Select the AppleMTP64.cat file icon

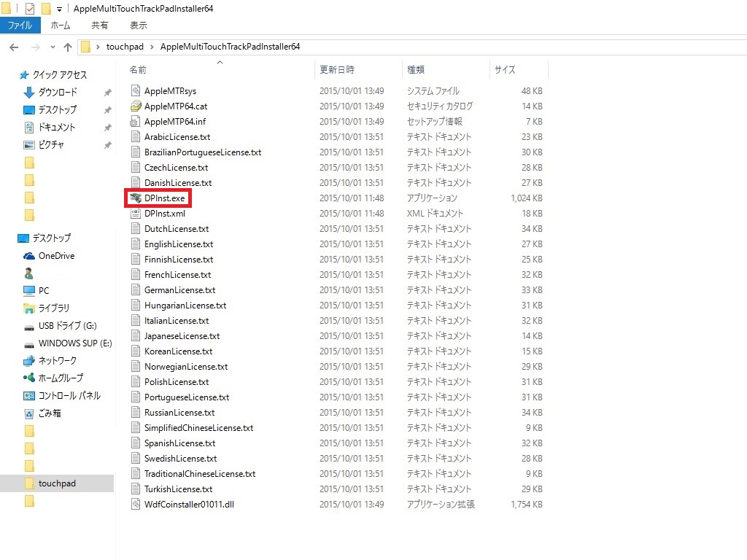[136, 106]
